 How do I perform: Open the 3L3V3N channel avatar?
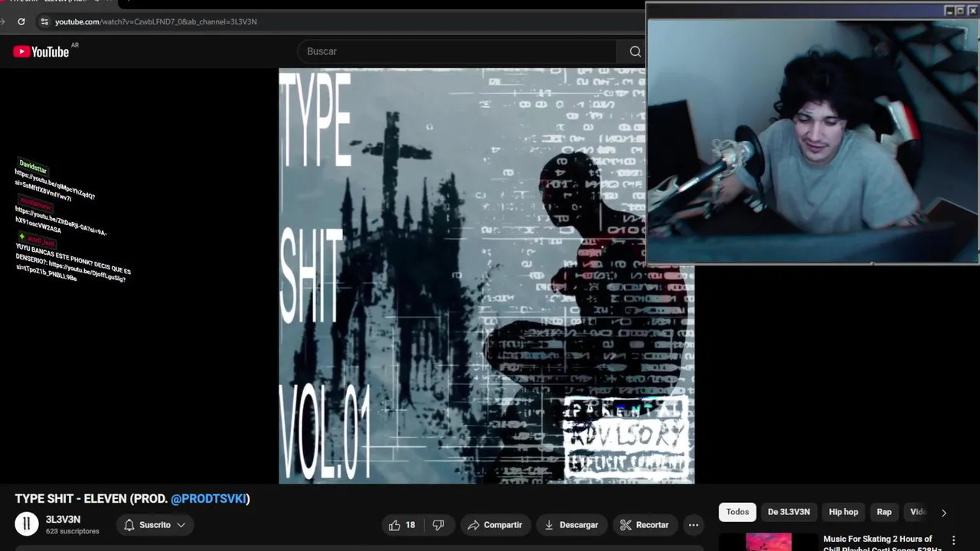(27, 524)
